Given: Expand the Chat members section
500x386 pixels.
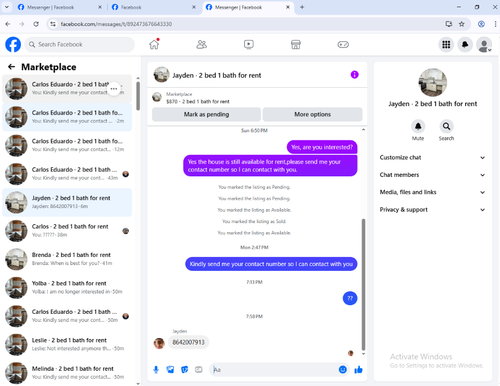Looking at the screenshot, I should tap(432, 175).
